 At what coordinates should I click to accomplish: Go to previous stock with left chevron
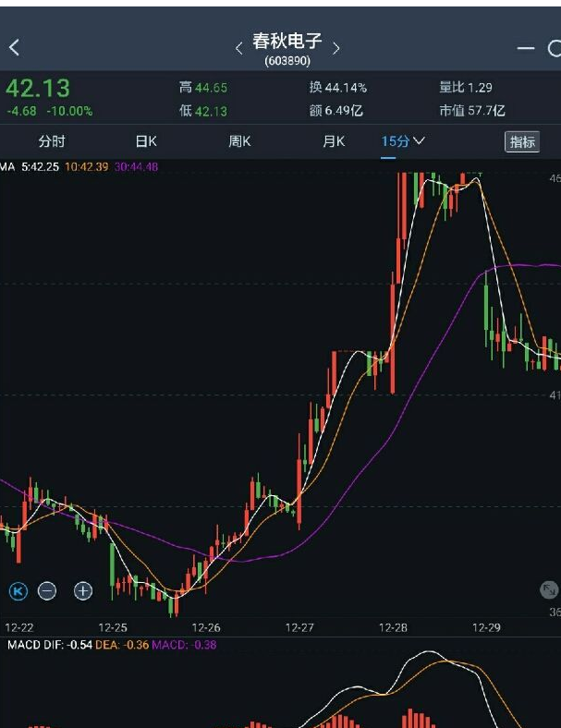click(238, 48)
